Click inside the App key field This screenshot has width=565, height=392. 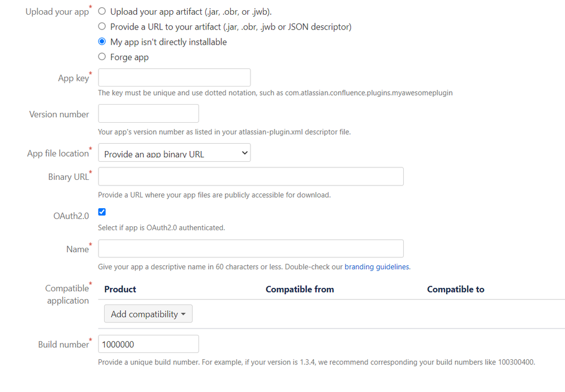coord(174,77)
